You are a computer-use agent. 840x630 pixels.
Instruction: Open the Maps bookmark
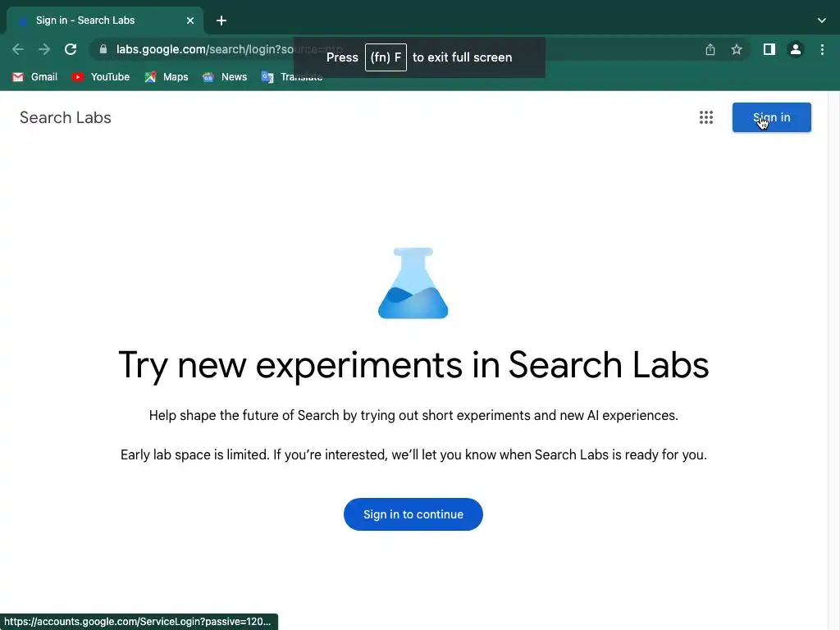tap(167, 76)
